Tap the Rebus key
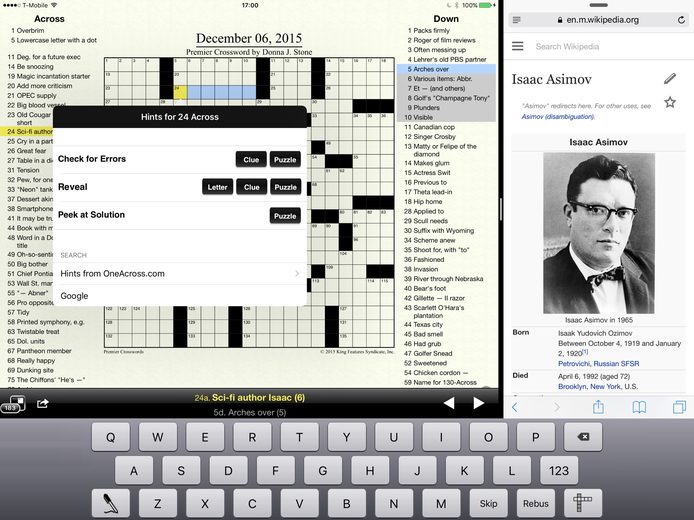Image resolution: width=694 pixels, height=520 pixels. coord(536,504)
